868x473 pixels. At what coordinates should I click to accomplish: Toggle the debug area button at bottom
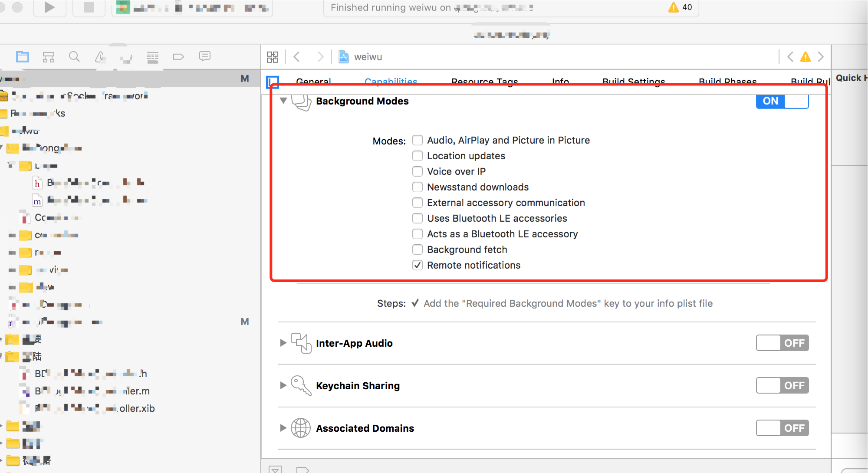click(275, 469)
